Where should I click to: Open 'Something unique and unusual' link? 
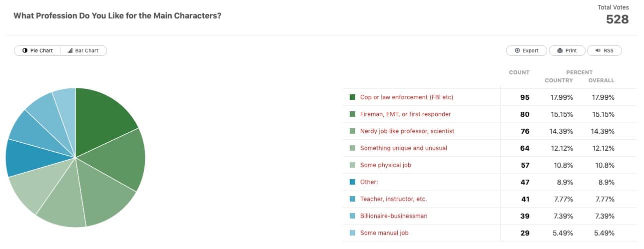pos(403,148)
